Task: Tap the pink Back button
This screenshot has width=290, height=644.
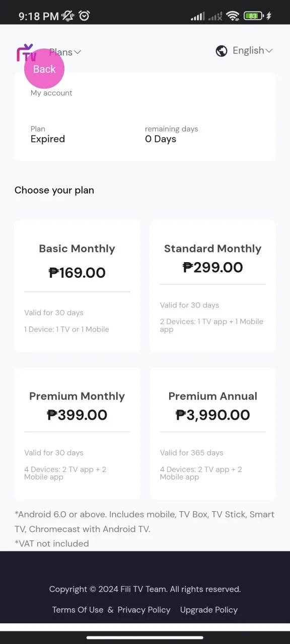Action: point(44,69)
